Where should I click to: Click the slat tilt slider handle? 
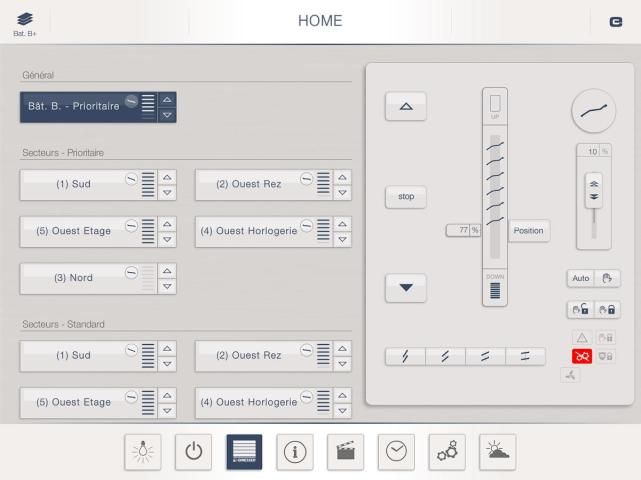(x=593, y=191)
